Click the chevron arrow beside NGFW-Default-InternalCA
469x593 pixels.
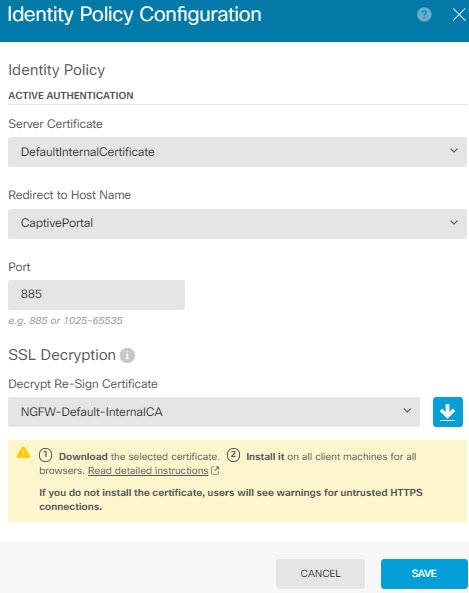(x=407, y=410)
